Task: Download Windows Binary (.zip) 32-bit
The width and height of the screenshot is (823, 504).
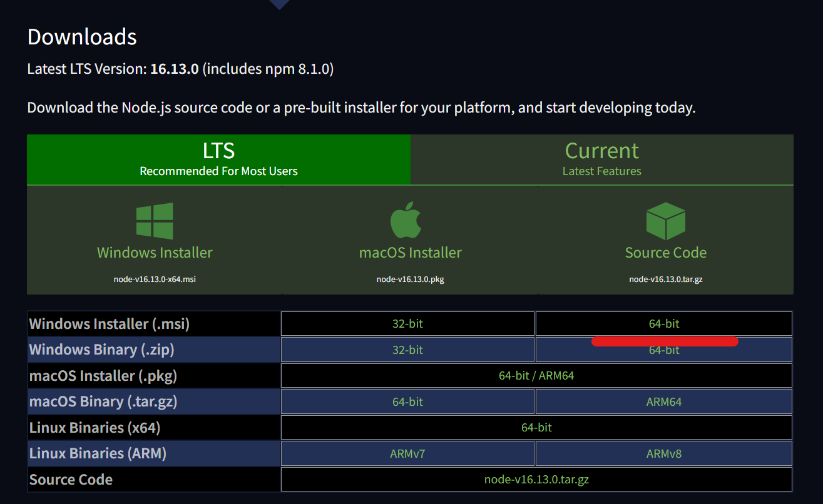Action: (x=407, y=350)
